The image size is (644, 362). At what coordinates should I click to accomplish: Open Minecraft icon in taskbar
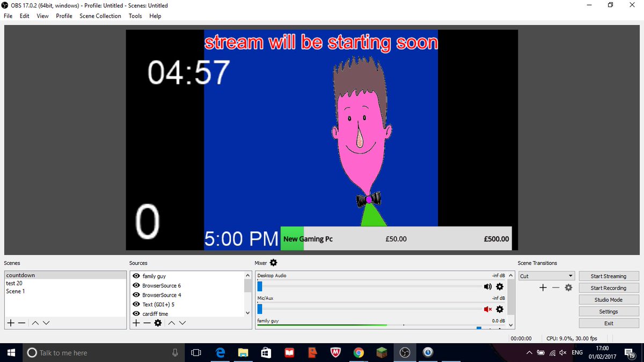pos(382,352)
